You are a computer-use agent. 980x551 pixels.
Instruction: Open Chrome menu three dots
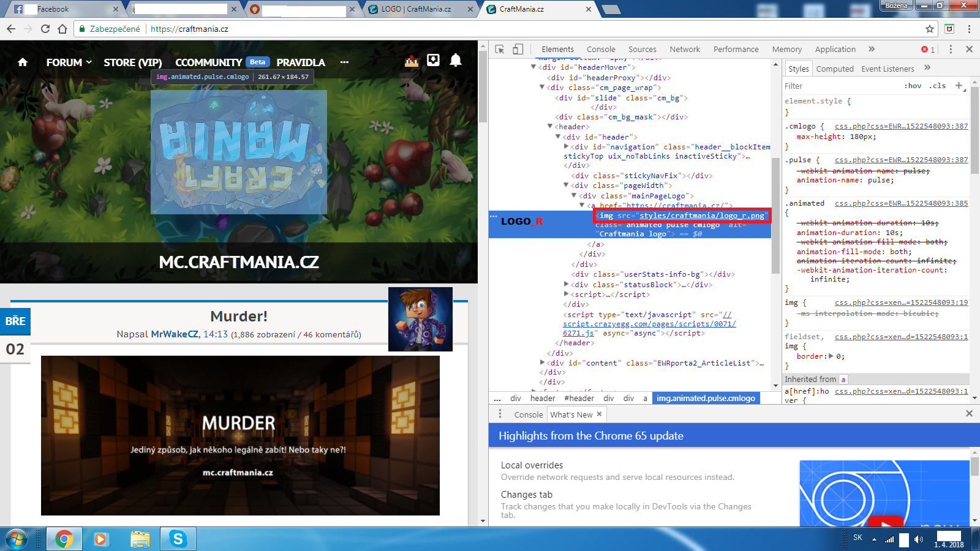969,29
